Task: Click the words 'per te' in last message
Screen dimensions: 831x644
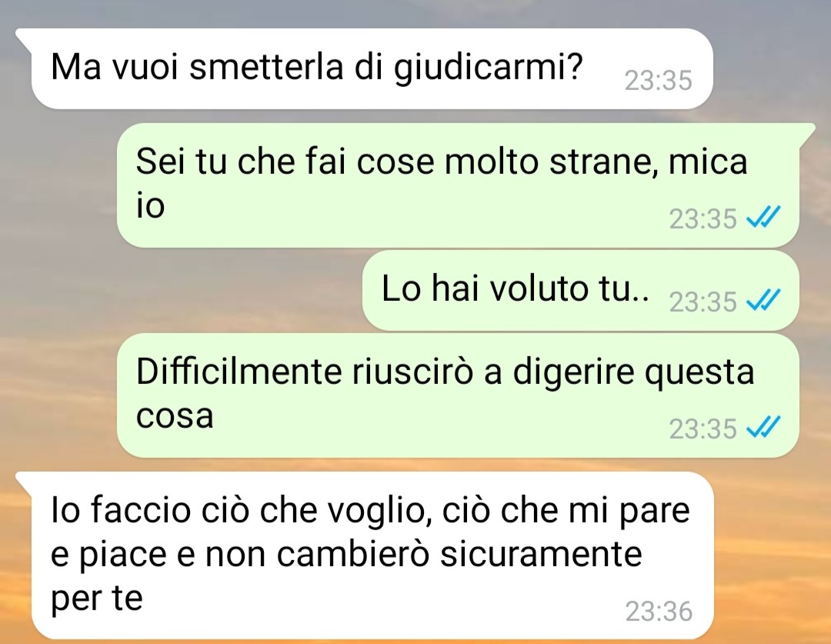Action: [x=97, y=598]
